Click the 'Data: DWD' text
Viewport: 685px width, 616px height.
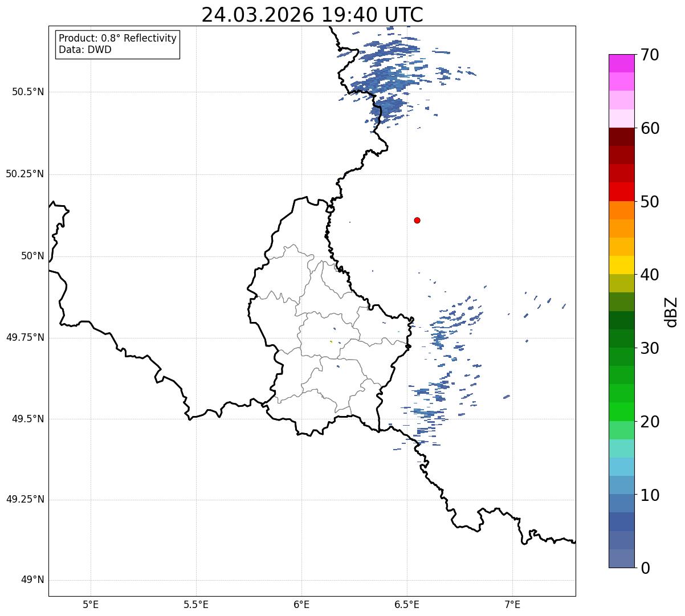[x=85, y=50]
